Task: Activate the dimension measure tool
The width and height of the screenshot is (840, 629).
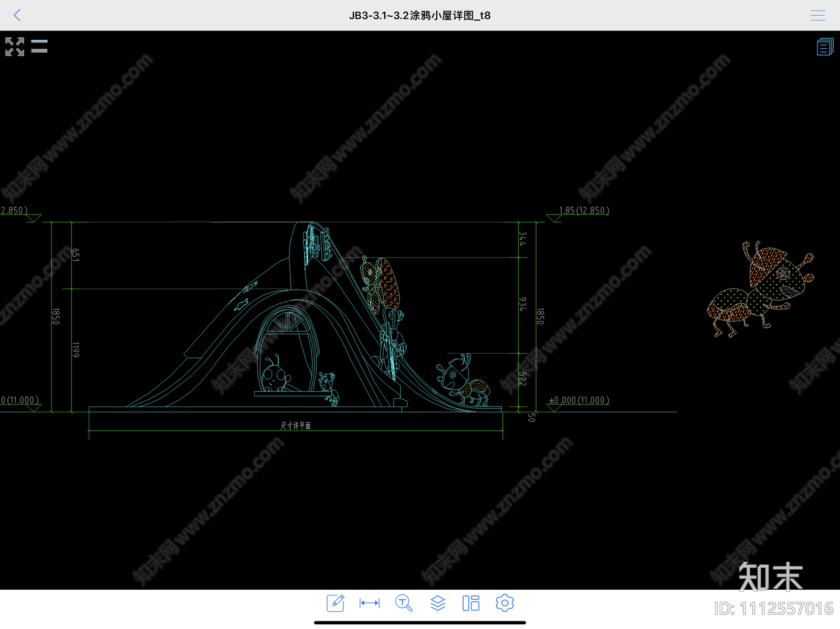Action: [x=370, y=603]
